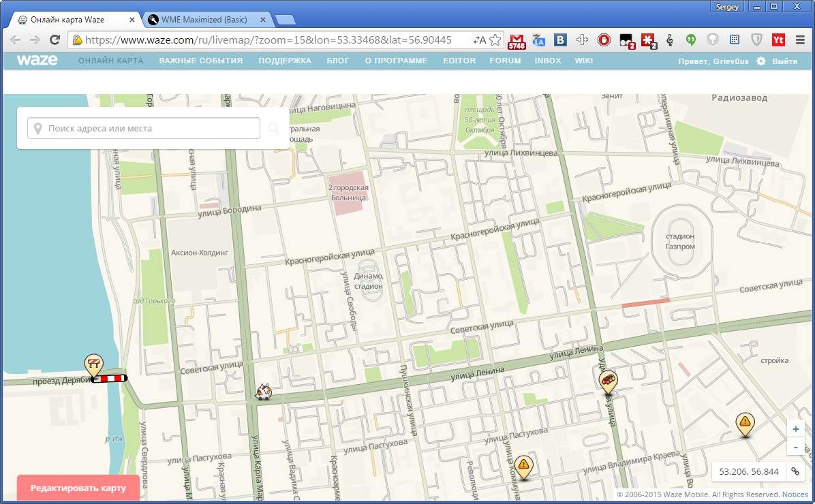This screenshot has width=815, height=504.
Task: Open the EDITOR menu item
Action: [459, 61]
